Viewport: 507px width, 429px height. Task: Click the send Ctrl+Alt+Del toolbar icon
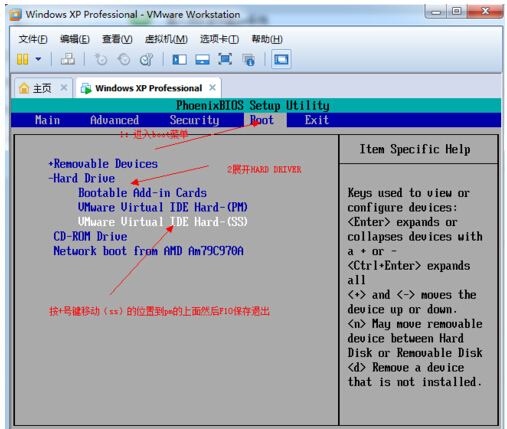click(x=68, y=60)
